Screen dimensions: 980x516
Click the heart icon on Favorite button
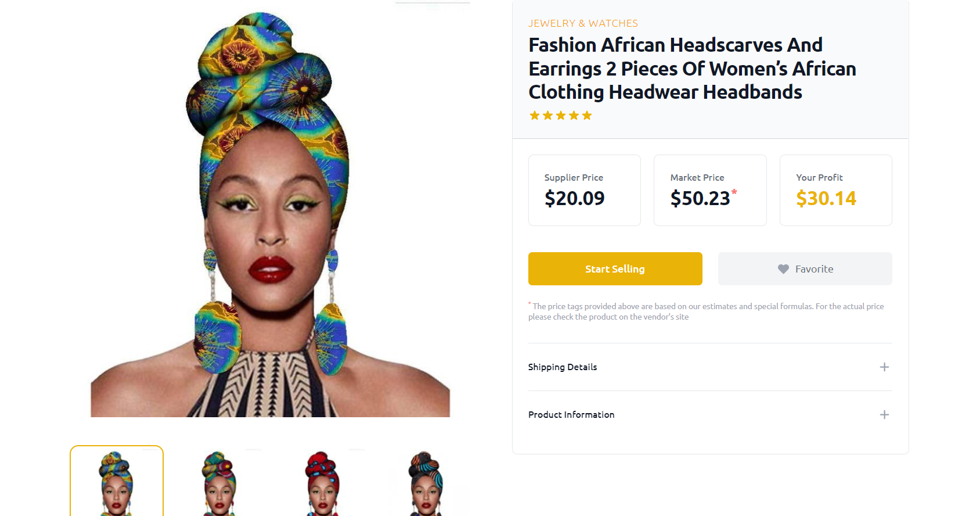pos(783,269)
